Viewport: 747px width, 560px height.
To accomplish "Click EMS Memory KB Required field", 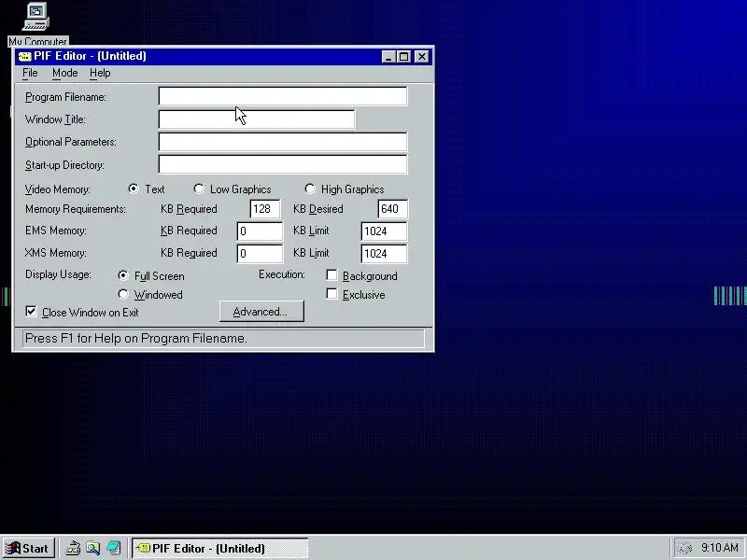I will point(260,231).
